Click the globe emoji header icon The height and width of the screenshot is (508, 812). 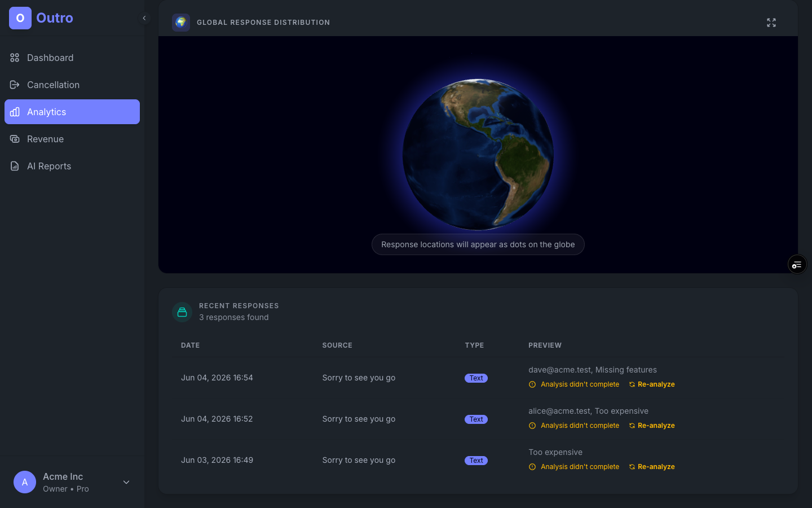[181, 23]
